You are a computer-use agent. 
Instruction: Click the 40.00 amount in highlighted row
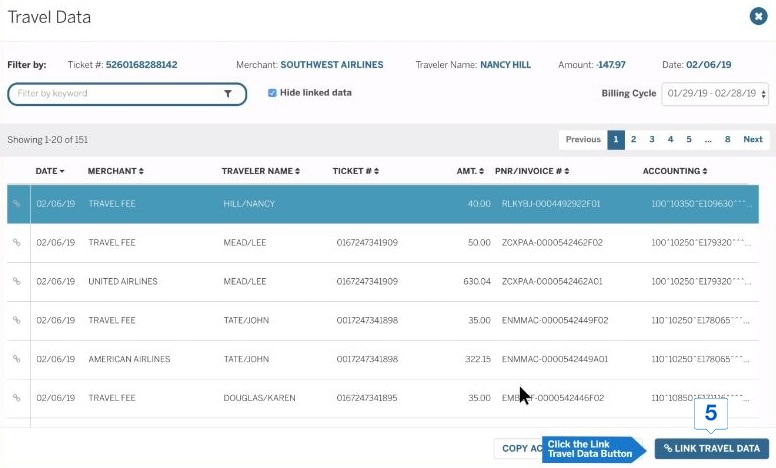[x=479, y=203]
